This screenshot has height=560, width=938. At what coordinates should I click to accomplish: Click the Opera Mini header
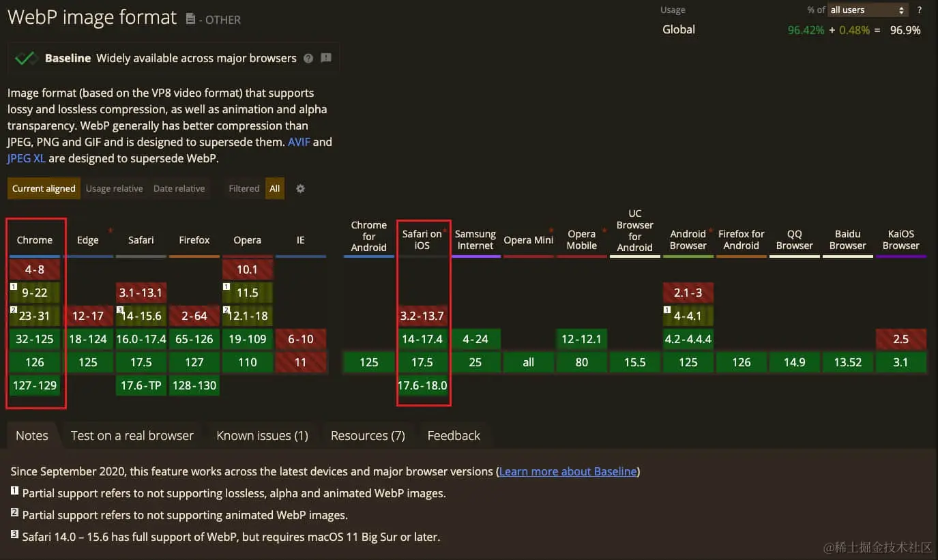[529, 240]
